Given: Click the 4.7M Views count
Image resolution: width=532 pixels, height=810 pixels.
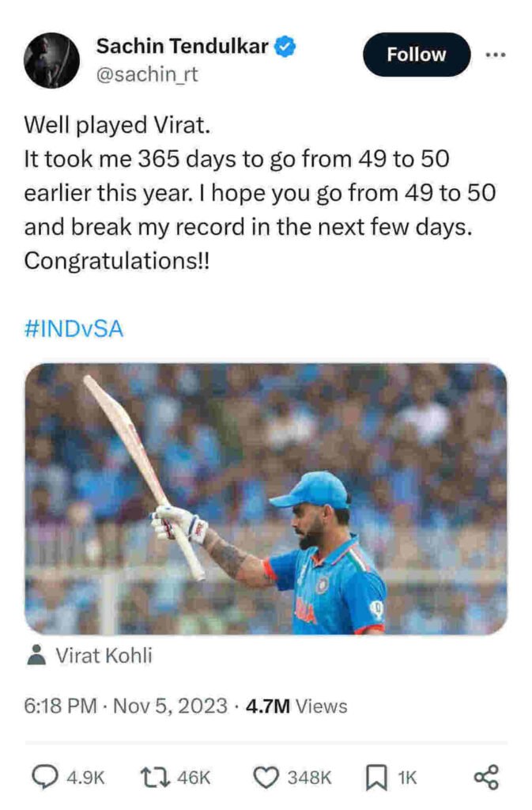Looking at the screenshot, I should coord(296,706).
